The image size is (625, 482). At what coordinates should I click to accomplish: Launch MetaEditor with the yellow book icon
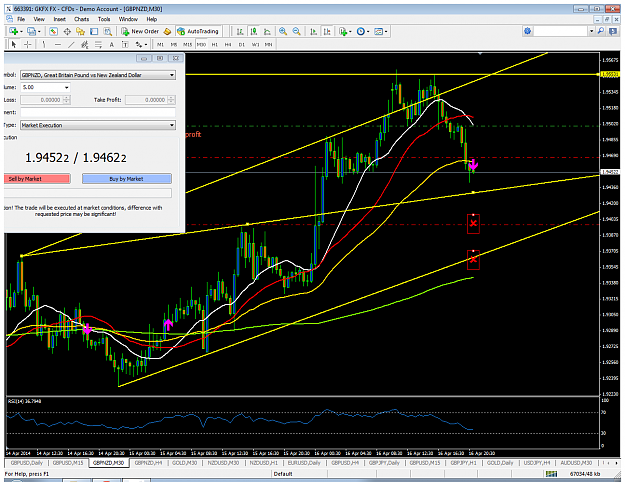coord(168,31)
